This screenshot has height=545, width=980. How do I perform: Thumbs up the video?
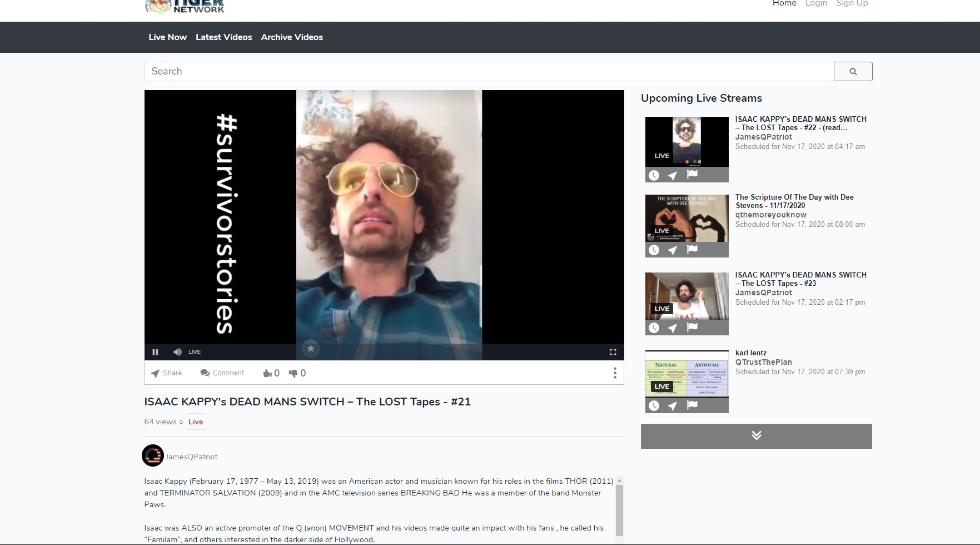click(271, 373)
